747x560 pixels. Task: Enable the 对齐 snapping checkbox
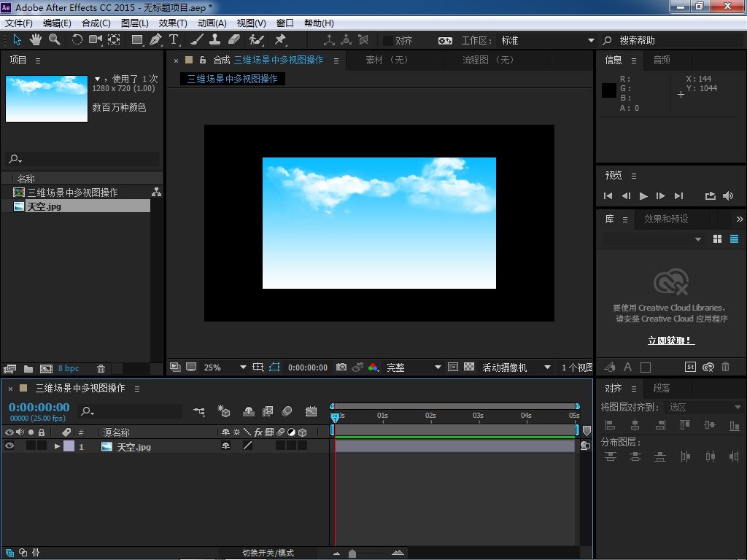(387, 41)
